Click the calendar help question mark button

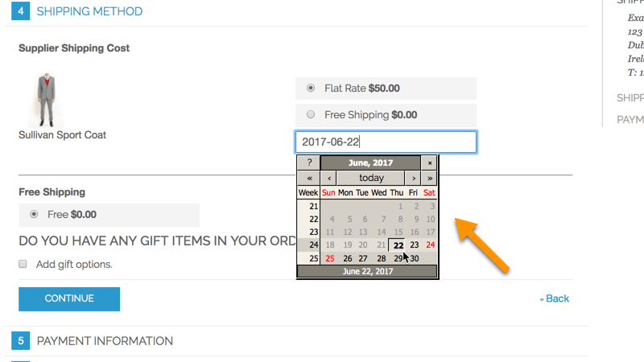(309, 162)
